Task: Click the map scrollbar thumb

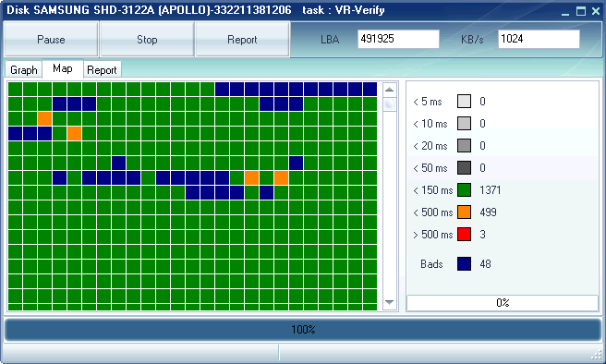Action: click(x=390, y=104)
